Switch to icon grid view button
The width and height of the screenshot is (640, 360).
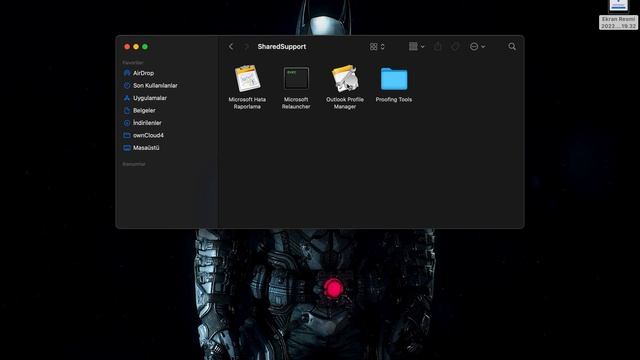(373, 47)
